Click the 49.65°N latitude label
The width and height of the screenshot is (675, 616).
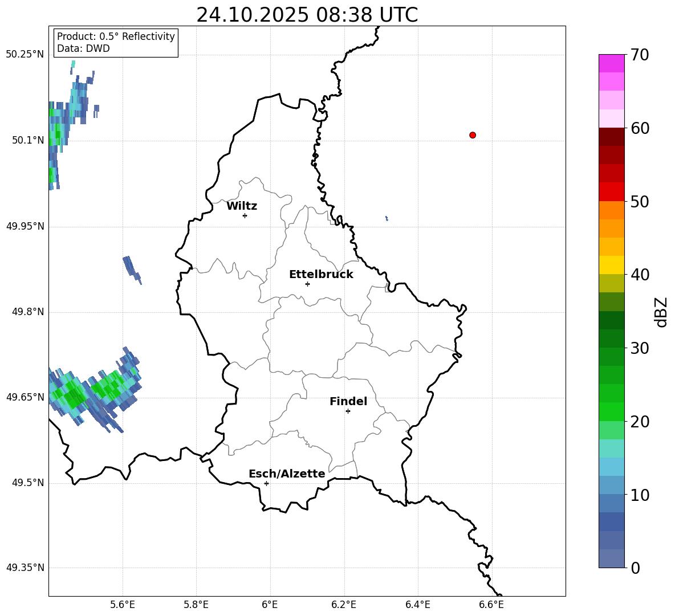click(25, 397)
